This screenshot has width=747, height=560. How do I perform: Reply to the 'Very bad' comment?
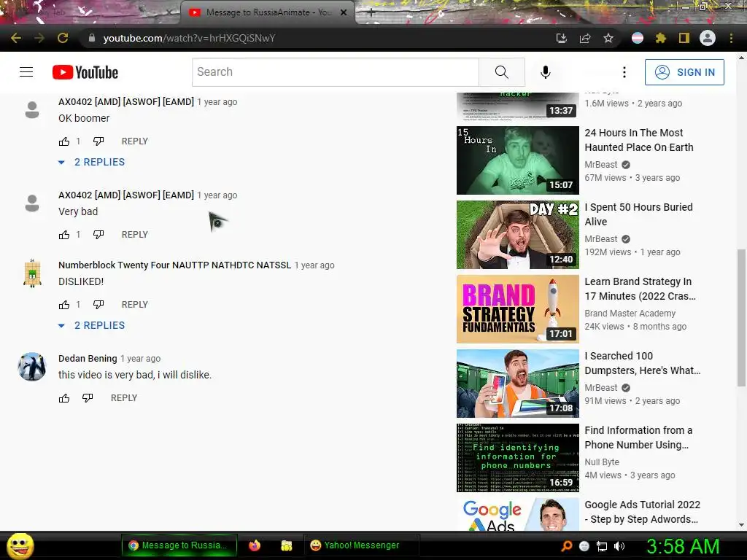point(135,235)
